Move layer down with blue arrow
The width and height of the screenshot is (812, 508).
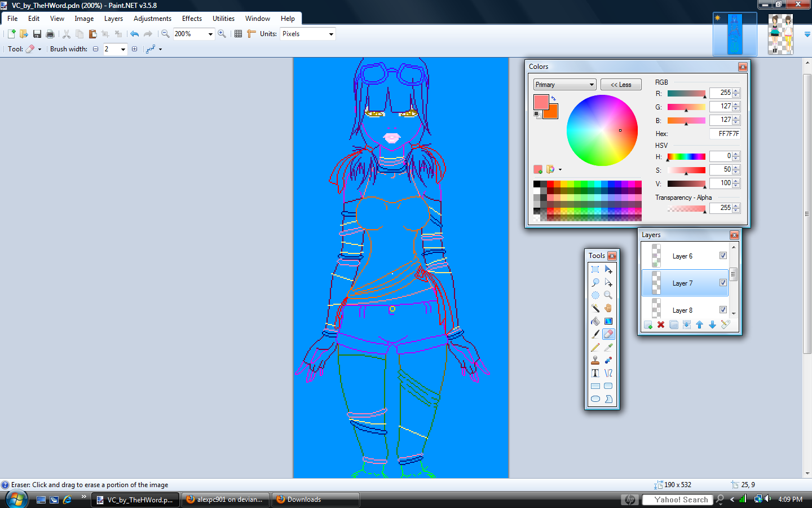[713, 325]
